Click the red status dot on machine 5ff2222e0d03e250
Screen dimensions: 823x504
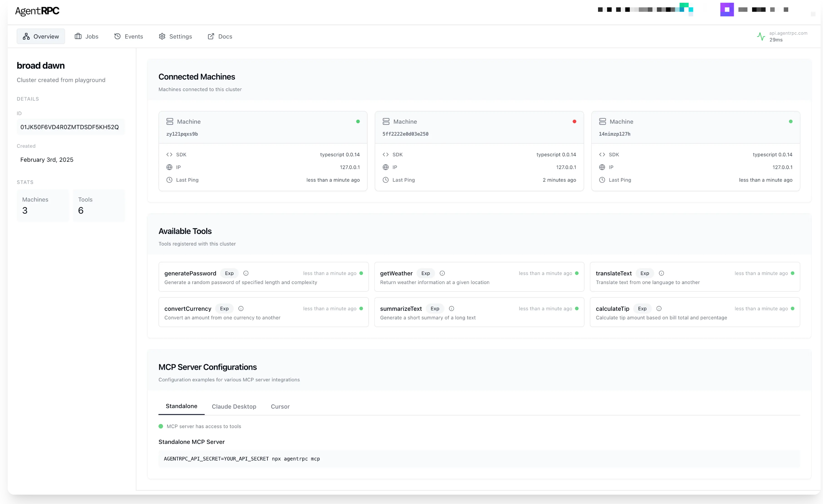574,122
